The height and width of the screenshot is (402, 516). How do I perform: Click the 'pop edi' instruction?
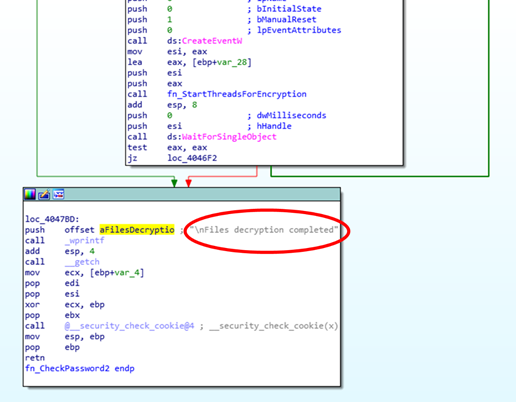[x=52, y=283]
